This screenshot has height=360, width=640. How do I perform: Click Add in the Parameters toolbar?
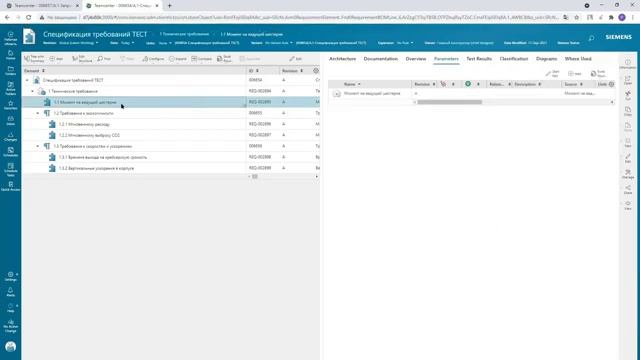(575, 73)
